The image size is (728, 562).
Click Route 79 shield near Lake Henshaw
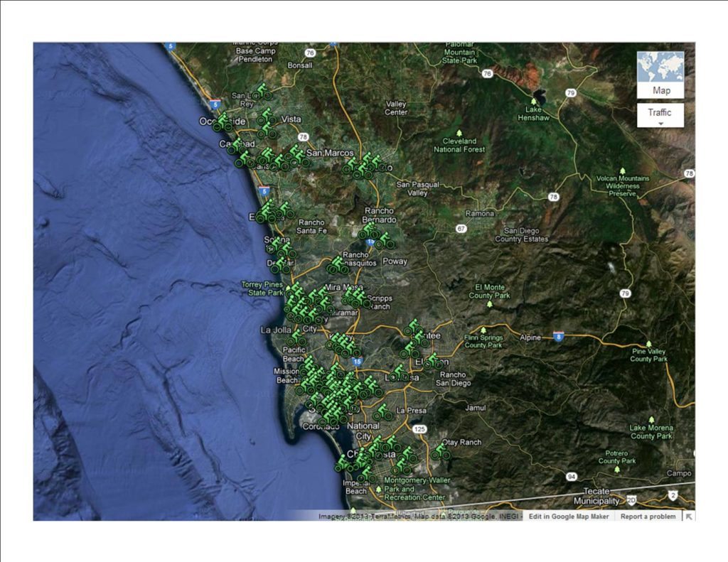click(571, 93)
